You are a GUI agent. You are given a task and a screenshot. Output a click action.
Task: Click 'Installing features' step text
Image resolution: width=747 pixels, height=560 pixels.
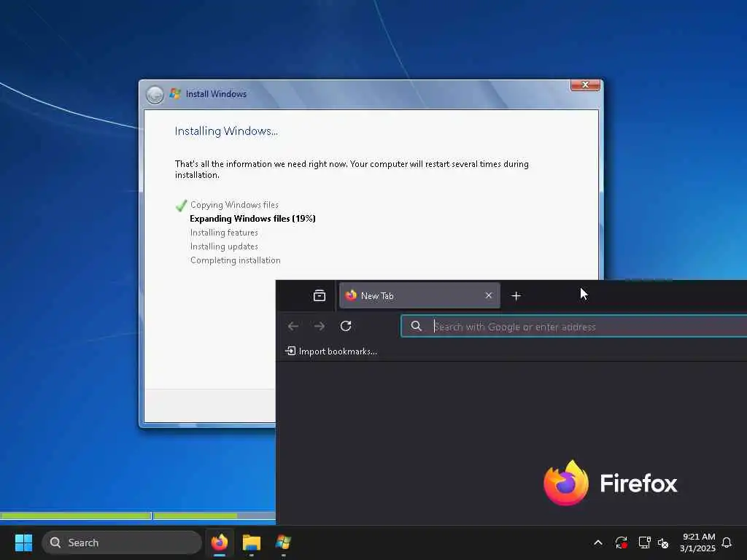[x=224, y=233]
